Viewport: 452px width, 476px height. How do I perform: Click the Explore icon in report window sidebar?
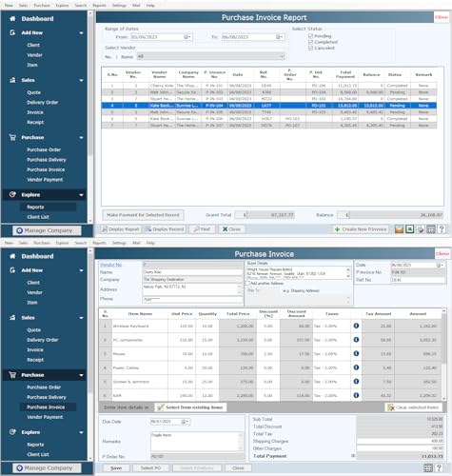[12, 194]
